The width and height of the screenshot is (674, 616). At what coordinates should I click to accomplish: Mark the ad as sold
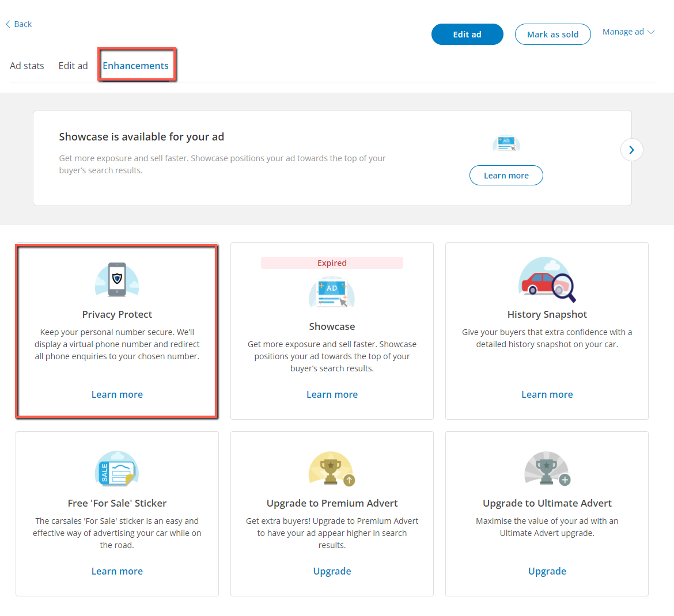(x=552, y=35)
